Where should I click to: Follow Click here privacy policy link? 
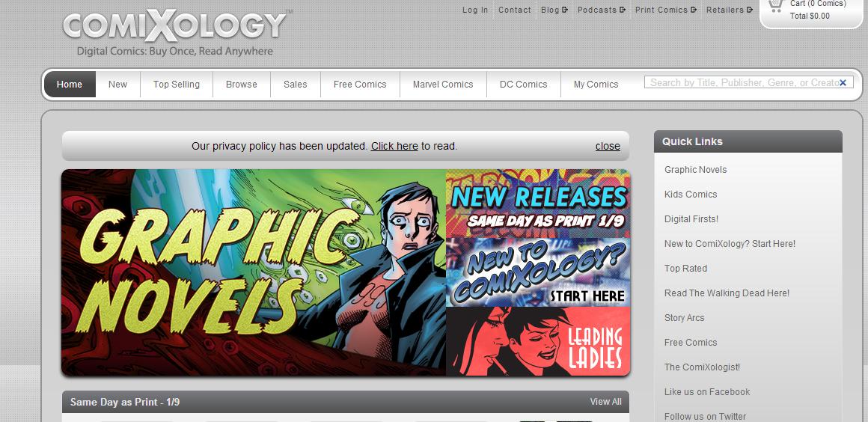click(394, 146)
